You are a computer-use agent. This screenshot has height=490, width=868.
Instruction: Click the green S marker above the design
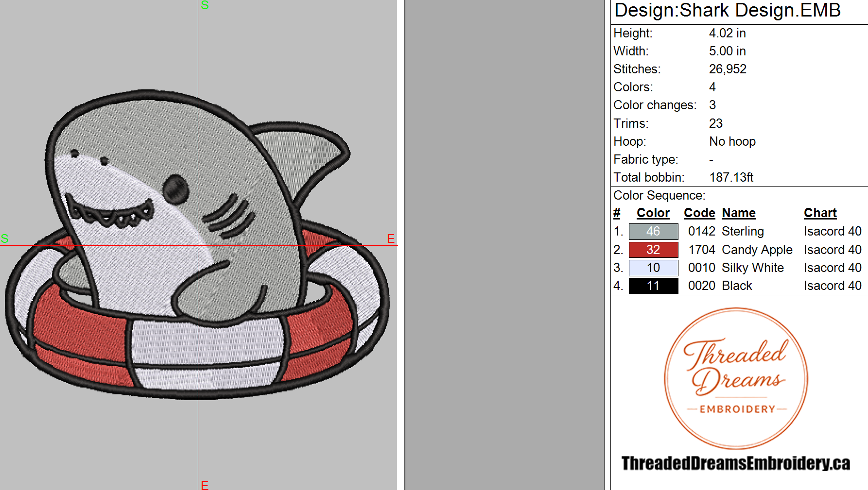[x=205, y=5]
